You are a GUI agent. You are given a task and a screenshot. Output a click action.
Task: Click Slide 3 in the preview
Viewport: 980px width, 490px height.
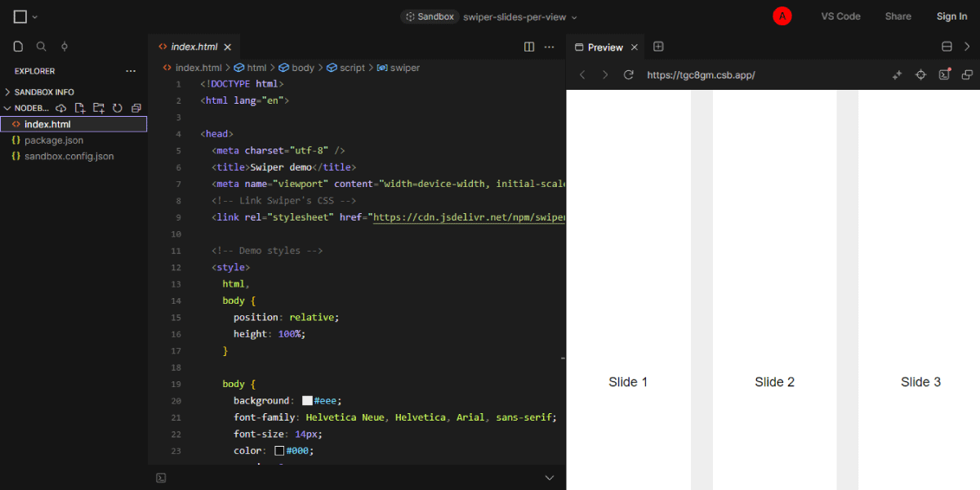[920, 382]
